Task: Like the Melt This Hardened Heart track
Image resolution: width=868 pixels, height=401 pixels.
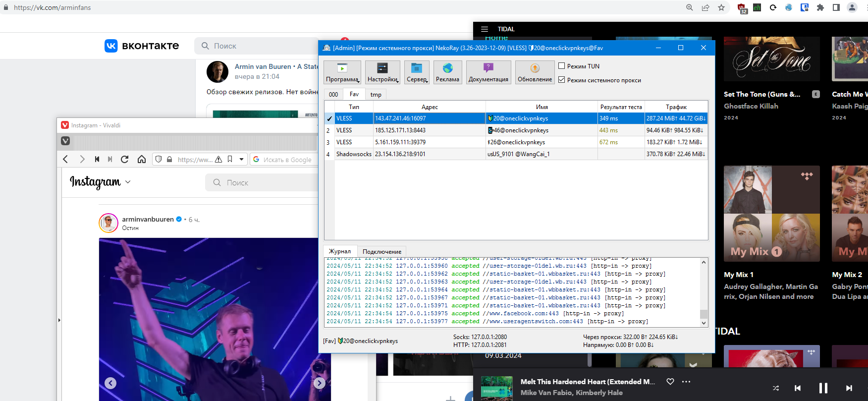Action: coord(670,382)
